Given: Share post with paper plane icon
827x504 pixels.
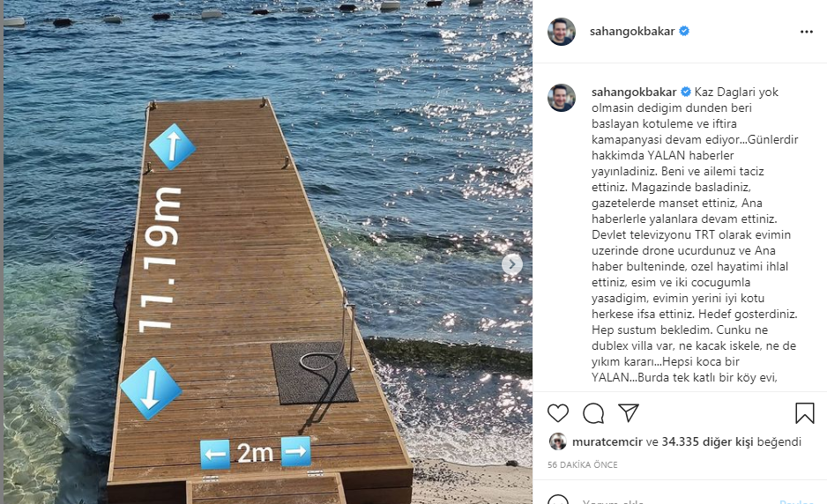Looking at the screenshot, I should (x=629, y=412).
